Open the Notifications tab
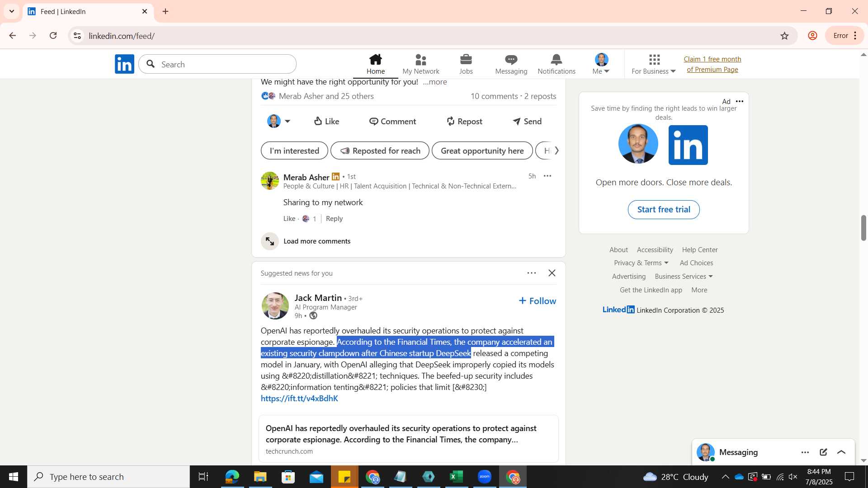868x488 pixels. coord(557,64)
